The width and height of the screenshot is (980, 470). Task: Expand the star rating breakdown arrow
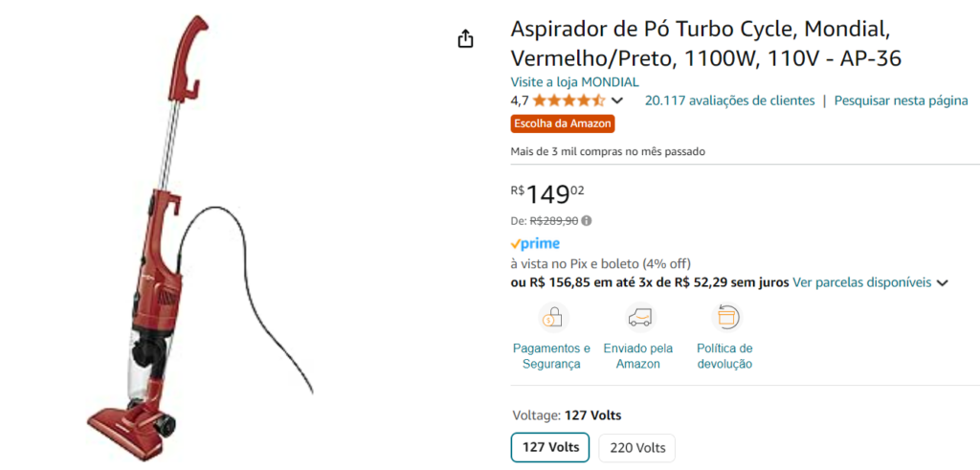tap(617, 101)
